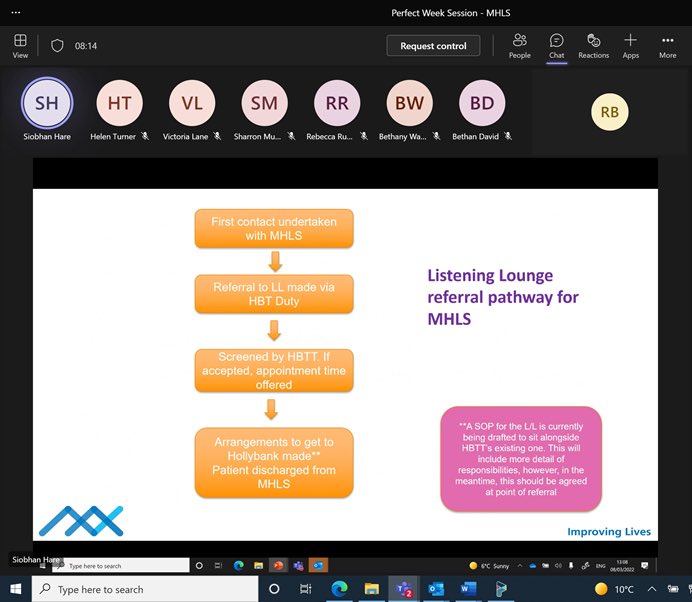Click Edge icon in the shared screen taskbar
The height and width of the screenshot is (602, 692).
239,565
